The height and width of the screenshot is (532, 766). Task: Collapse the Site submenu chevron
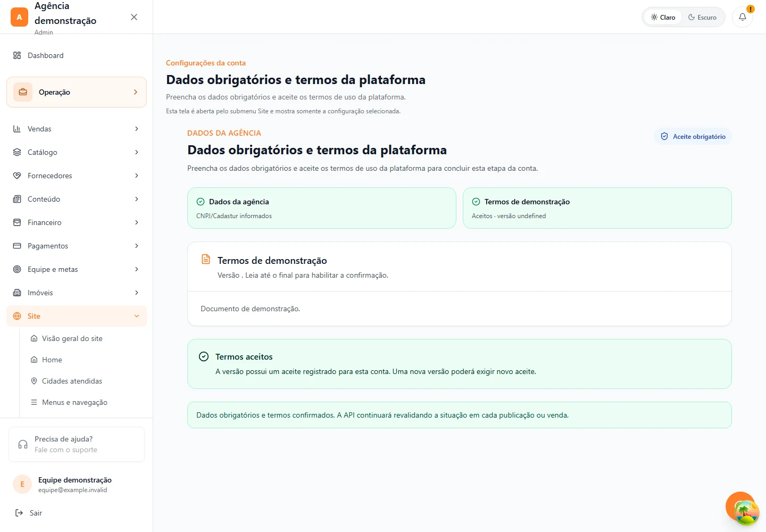pos(137,316)
